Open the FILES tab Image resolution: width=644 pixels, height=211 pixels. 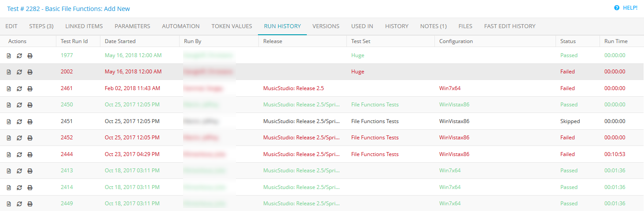(465, 26)
